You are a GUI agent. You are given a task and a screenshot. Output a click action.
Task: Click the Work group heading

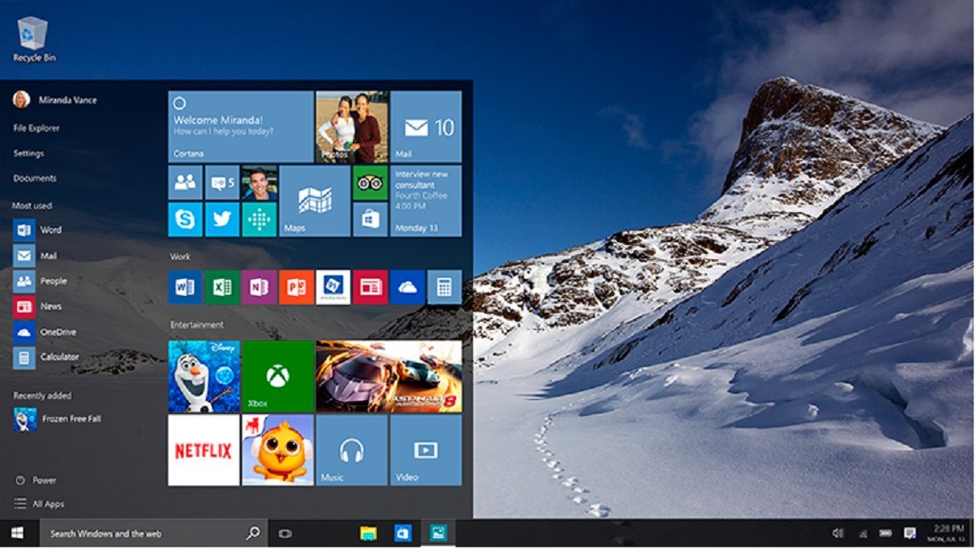coord(180,257)
